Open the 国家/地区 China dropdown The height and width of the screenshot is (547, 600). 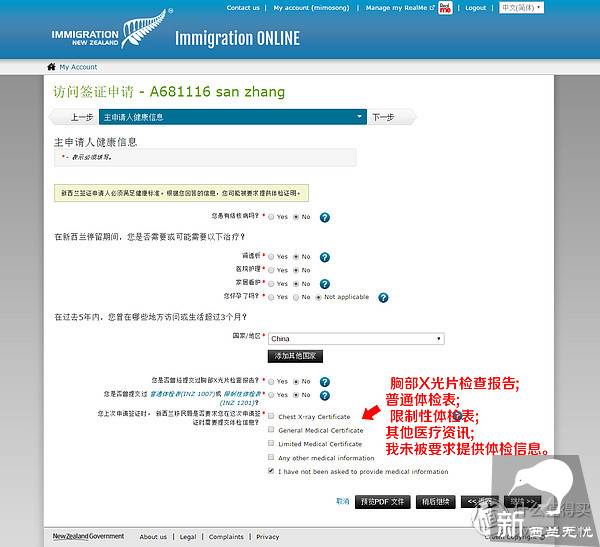[x=356, y=339]
